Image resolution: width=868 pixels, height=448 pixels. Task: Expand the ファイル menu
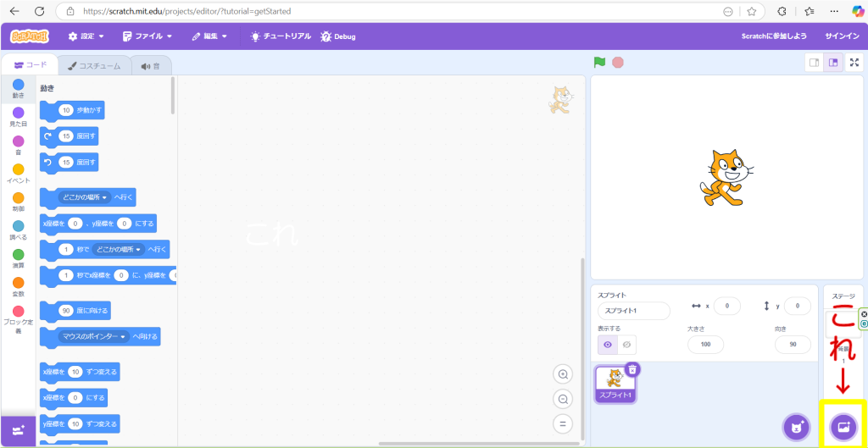147,36
